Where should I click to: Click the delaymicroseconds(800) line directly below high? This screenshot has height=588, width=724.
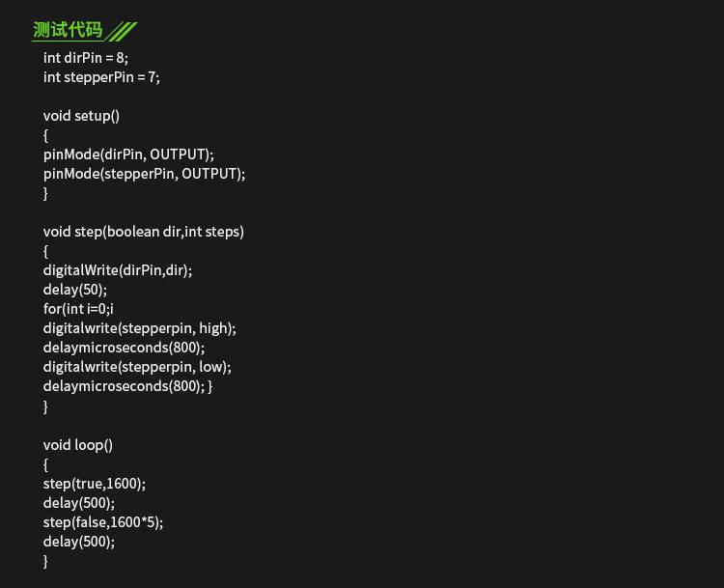(x=124, y=348)
